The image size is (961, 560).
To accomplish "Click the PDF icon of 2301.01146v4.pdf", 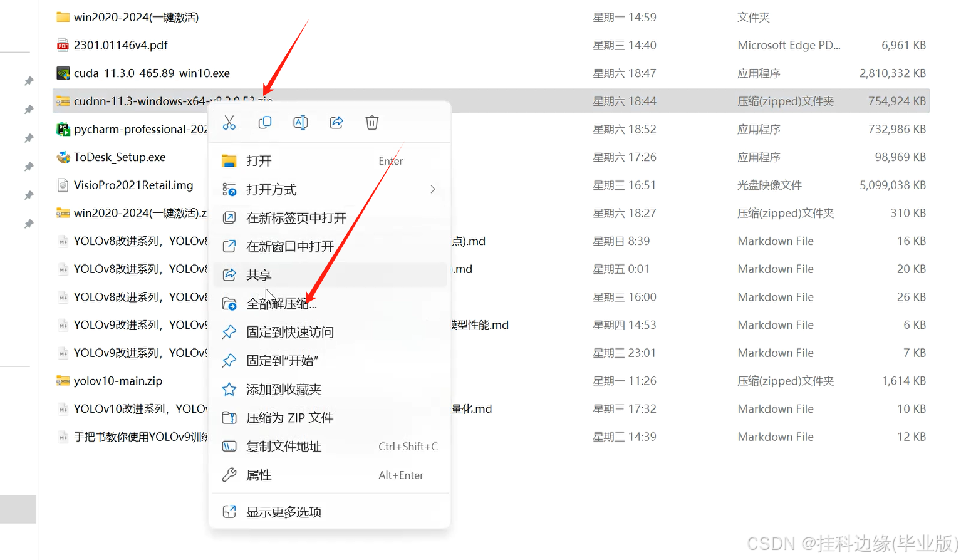I will [x=63, y=45].
